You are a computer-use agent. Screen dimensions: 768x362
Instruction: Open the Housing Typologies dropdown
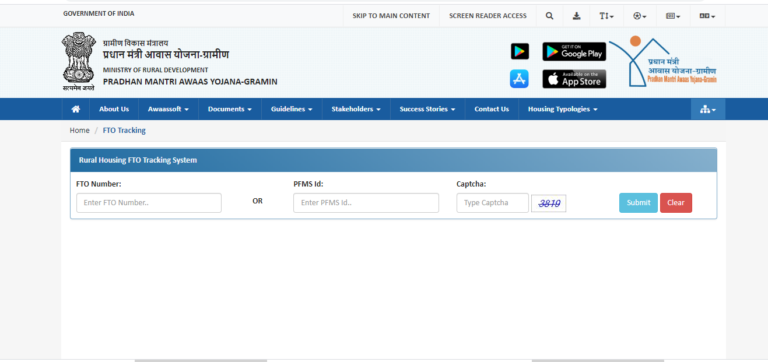[x=562, y=109]
